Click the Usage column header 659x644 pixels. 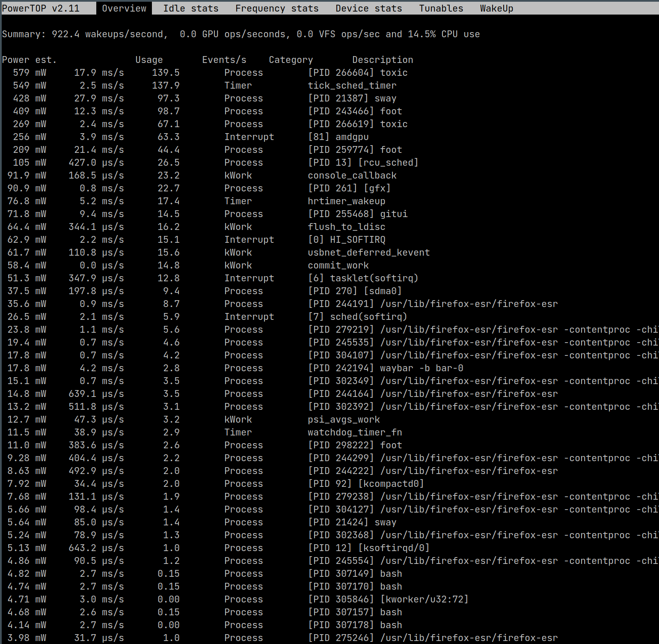149,60
